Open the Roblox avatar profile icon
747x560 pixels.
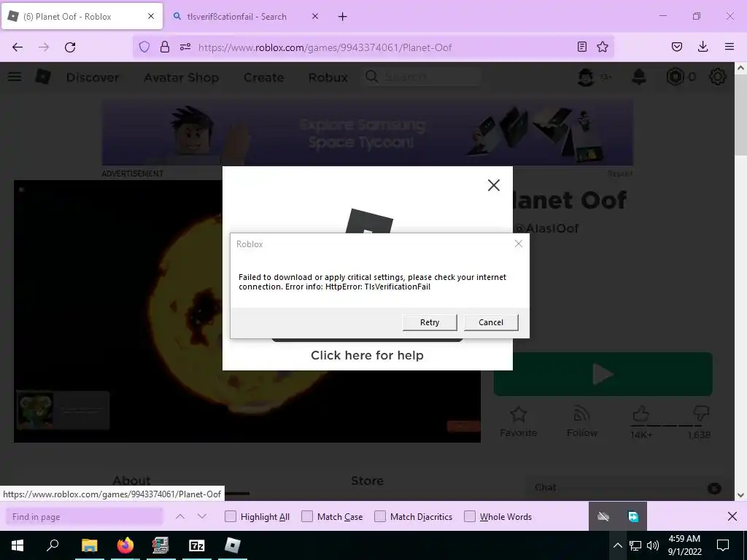tap(586, 77)
